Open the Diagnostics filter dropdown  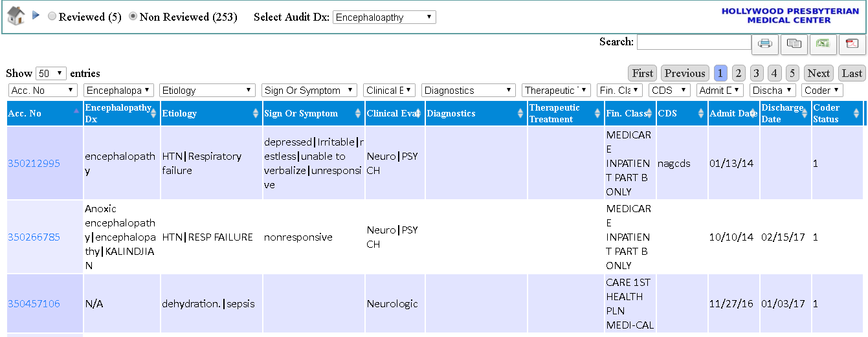point(469,91)
